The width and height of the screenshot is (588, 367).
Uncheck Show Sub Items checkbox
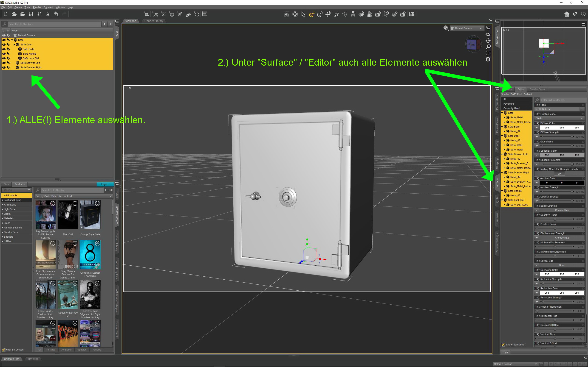coord(503,345)
